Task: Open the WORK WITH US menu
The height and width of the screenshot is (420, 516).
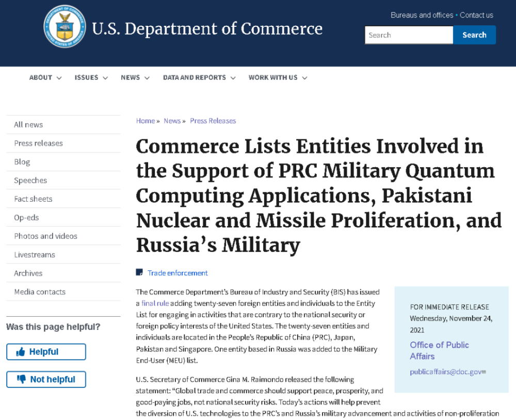Action: click(x=278, y=78)
